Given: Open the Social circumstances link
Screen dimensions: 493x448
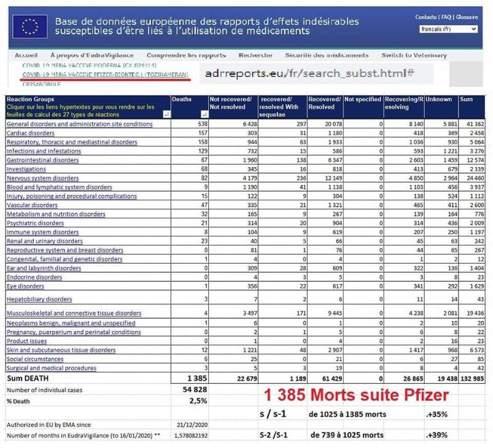Looking at the screenshot, I should (x=35, y=359).
